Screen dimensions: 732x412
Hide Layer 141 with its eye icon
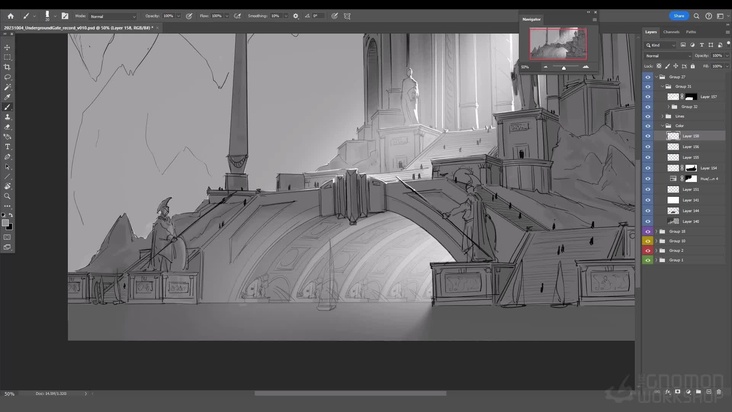(648, 200)
